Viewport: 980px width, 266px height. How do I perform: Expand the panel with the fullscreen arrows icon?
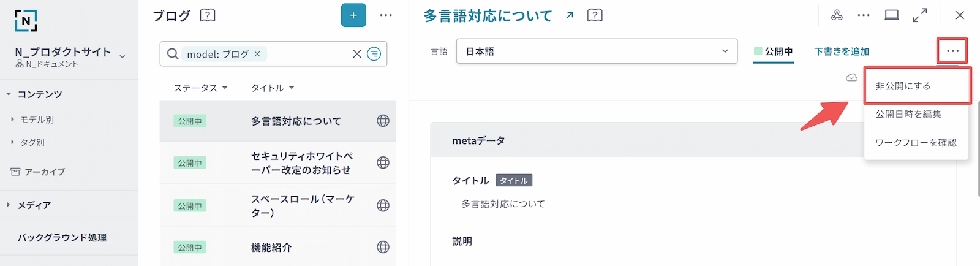coord(919,15)
